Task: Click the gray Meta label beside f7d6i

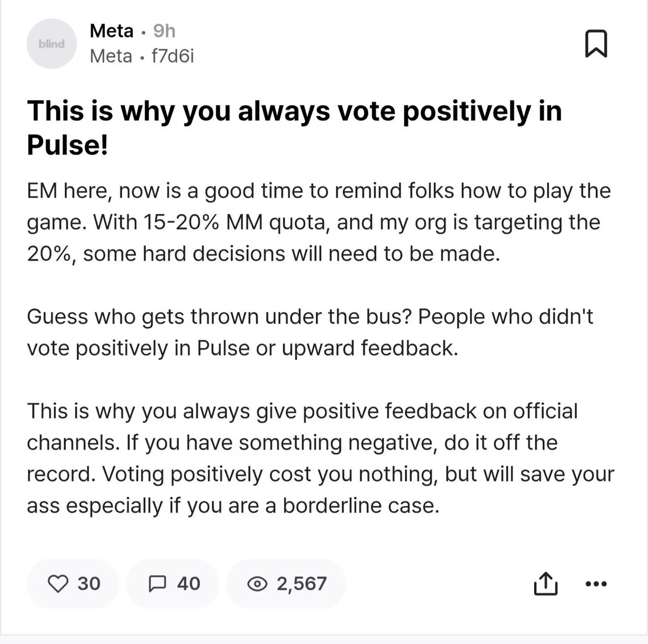Action: click(x=111, y=56)
